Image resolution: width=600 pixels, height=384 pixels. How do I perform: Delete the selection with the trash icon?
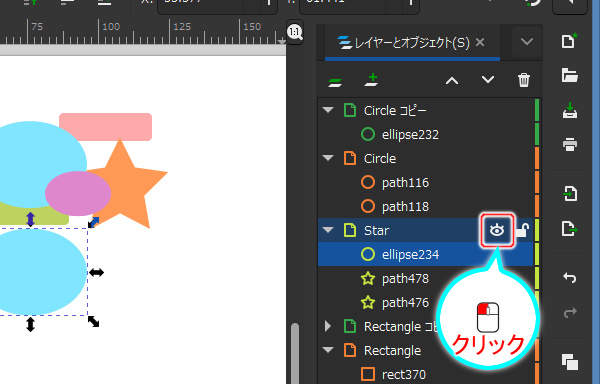click(x=524, y=80)
